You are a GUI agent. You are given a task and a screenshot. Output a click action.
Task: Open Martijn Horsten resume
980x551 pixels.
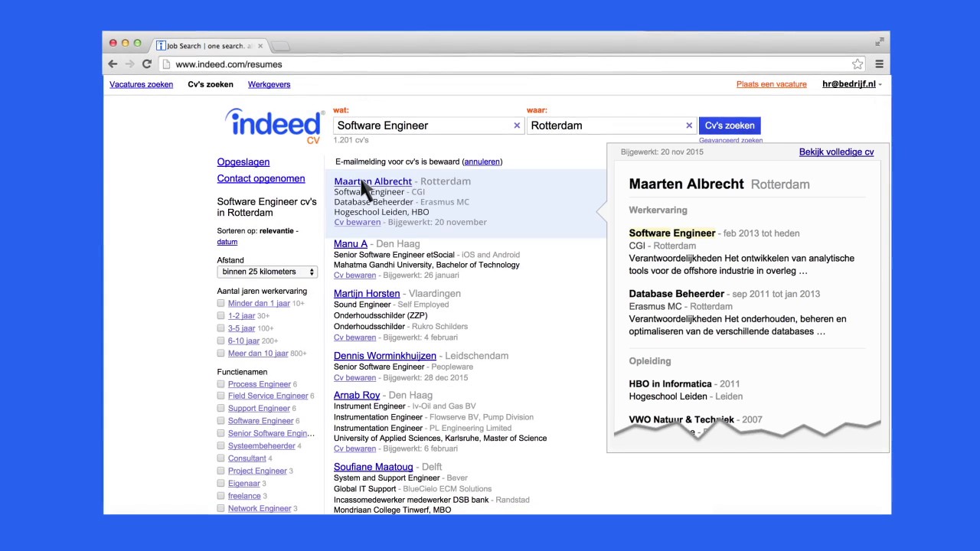click(367, 293)
